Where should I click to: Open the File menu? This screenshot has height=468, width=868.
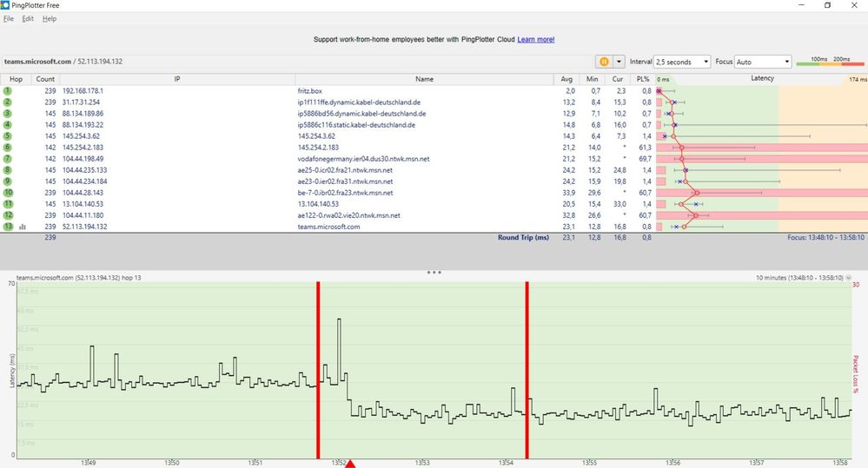tap(9, 18)
